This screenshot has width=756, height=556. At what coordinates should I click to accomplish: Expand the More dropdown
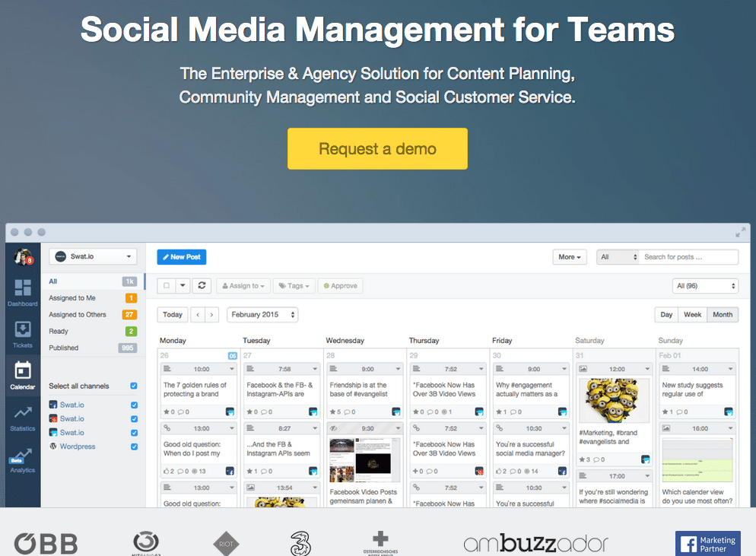click(570, 257)
